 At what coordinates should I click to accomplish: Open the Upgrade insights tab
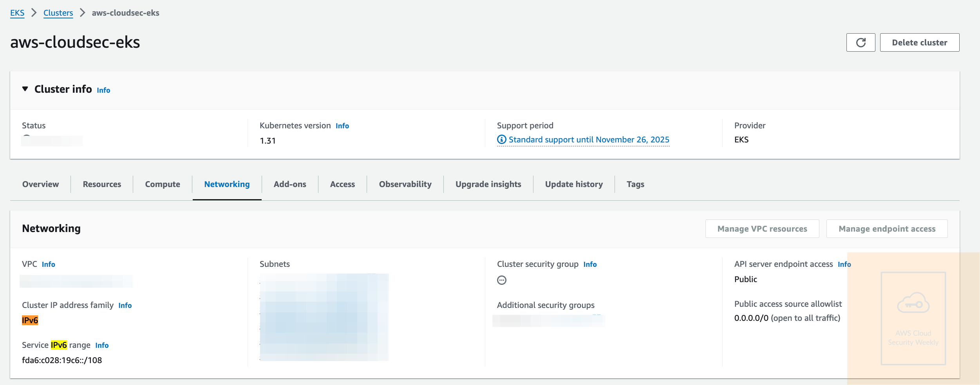click(488, 184)
